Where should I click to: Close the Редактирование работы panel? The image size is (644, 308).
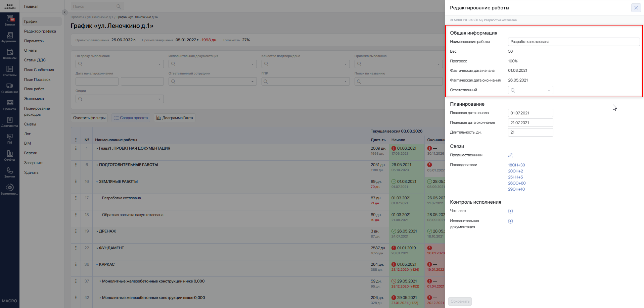[x=636, y=8]
